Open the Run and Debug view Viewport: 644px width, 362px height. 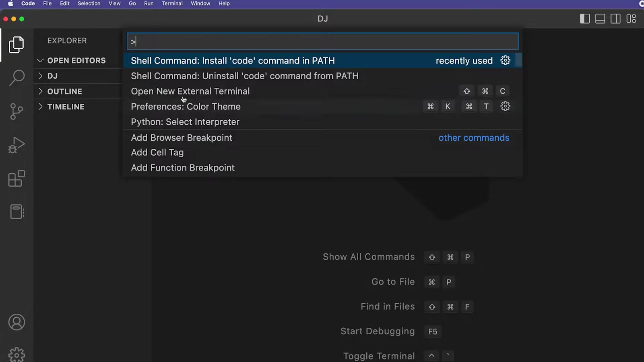tap(17, 145)
